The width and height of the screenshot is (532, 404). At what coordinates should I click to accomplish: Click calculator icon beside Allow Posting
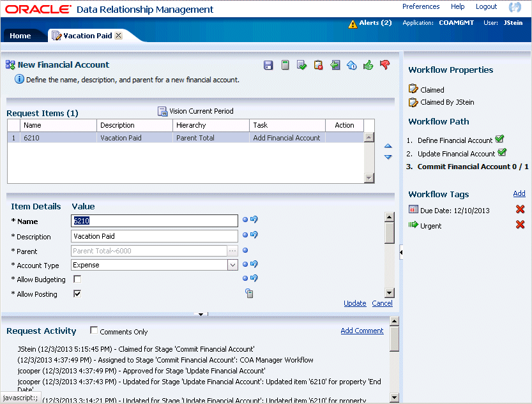pos(249,294)
